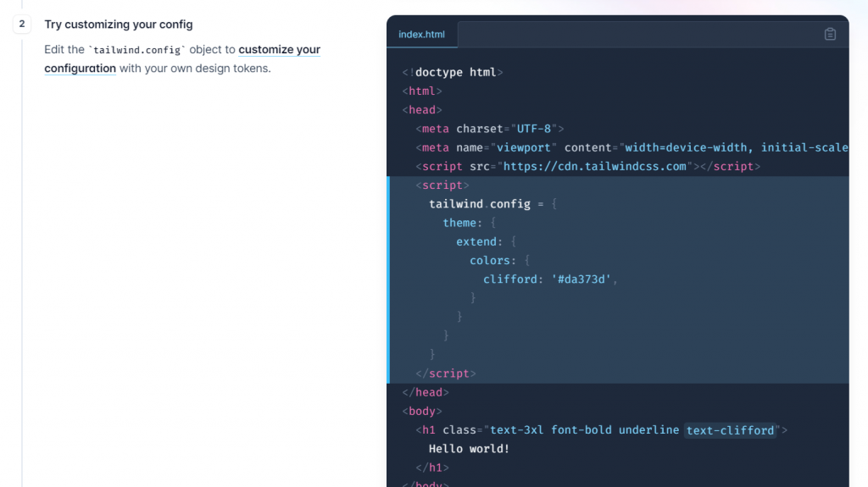
Task: Click the Hello world! text in code
Action: pyautogui.click(x=469, y=449)
